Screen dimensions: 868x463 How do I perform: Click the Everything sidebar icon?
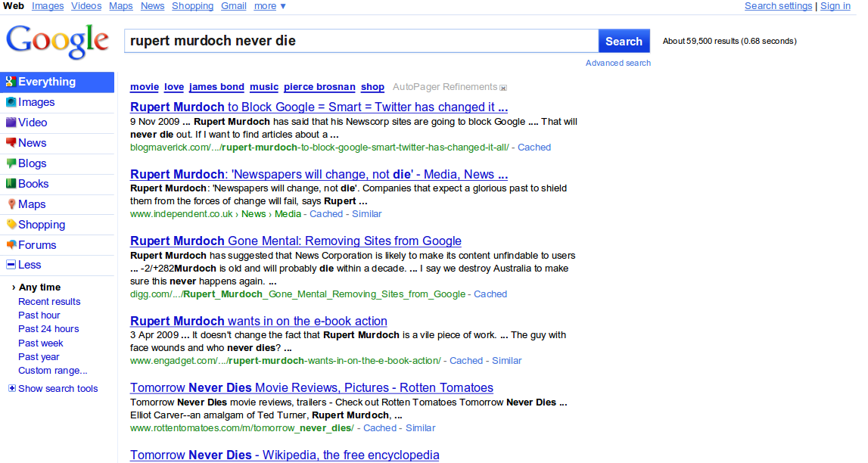tap(11, 82)
